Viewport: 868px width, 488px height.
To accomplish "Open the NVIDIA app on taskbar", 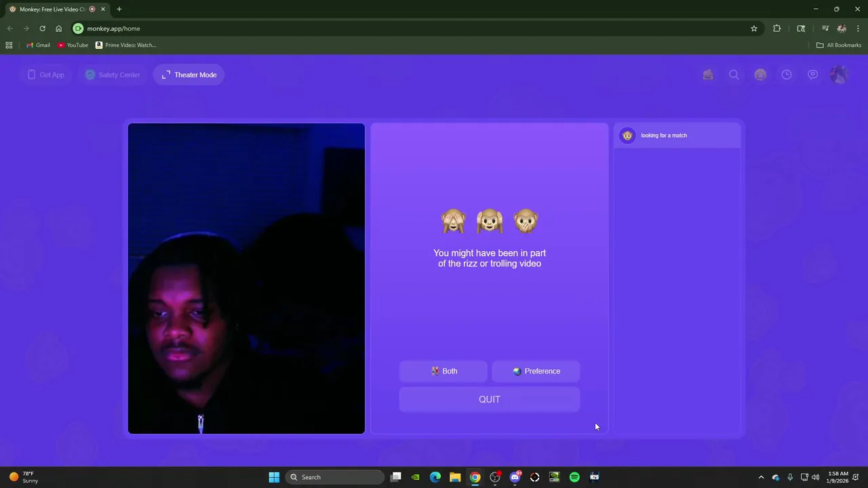I will click(x=416, y=477).
